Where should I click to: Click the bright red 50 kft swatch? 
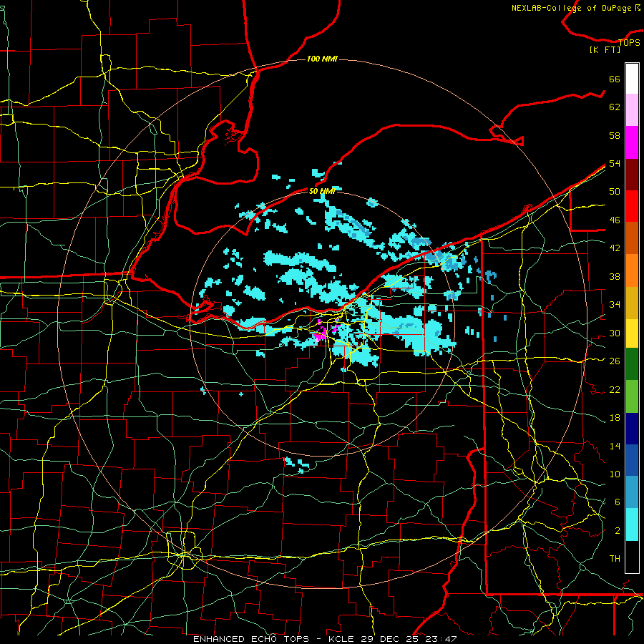coord(632,206)
